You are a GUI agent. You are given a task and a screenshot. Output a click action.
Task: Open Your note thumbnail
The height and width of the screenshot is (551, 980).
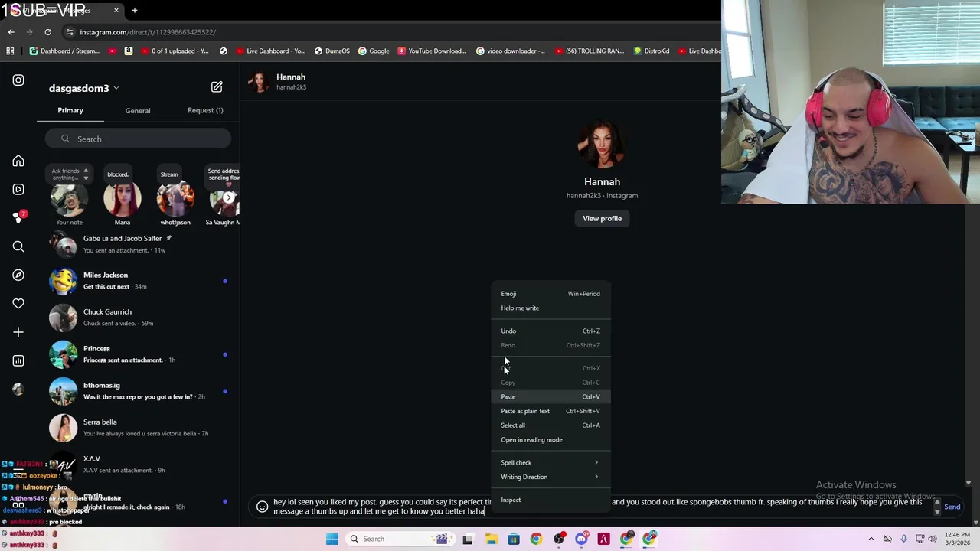(69, 200)
